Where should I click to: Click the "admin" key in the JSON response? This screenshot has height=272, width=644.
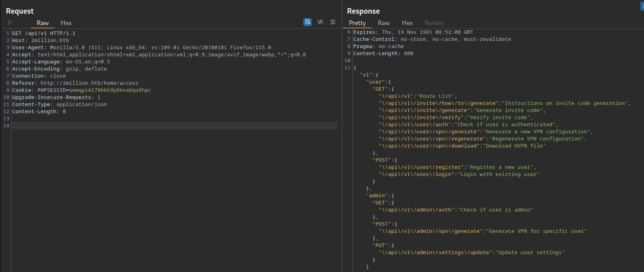(x=377, y=196)
